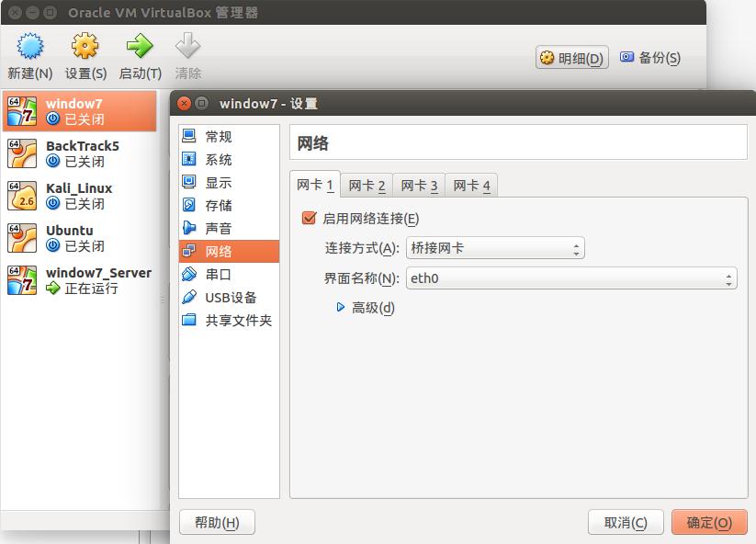Confirm settings with the 确定(O) button
The height and width of the screenshot is (544, 756).
pos(709,522)
